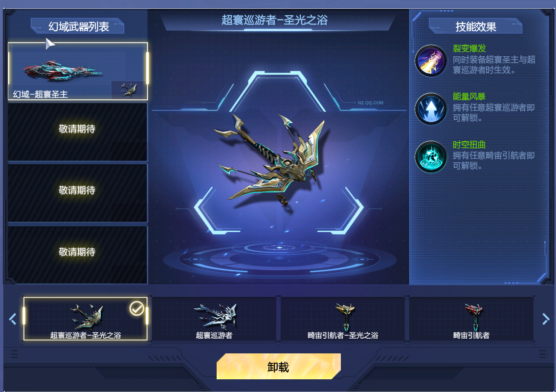Screen dimensions: 556x392
Task: Choose the red 畸宙引航者 axe skin
Action: [471, 319]
